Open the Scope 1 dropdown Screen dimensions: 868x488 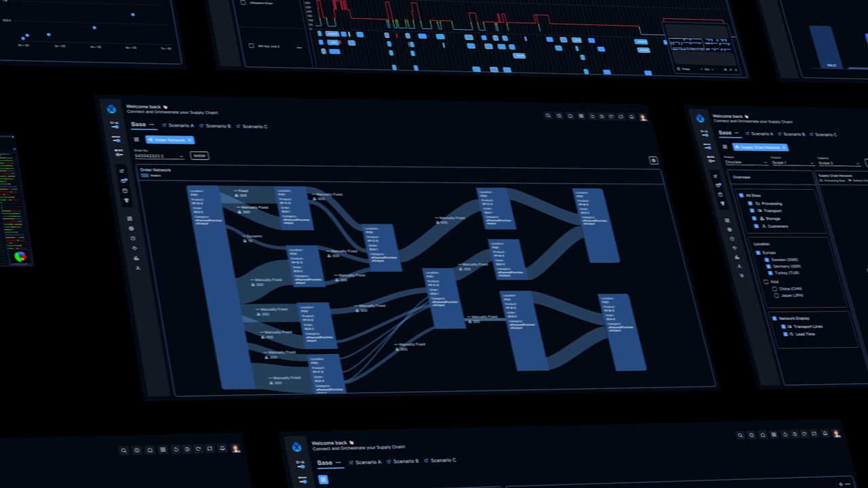pos(792,163)
